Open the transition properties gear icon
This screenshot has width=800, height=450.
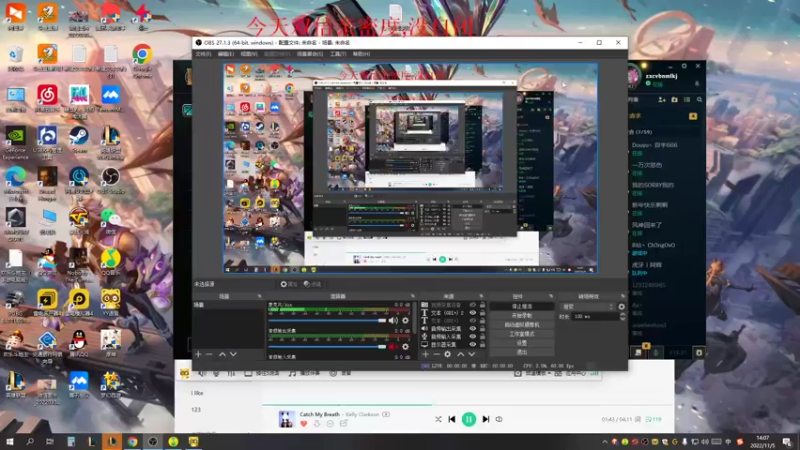[x=621, y=307]
